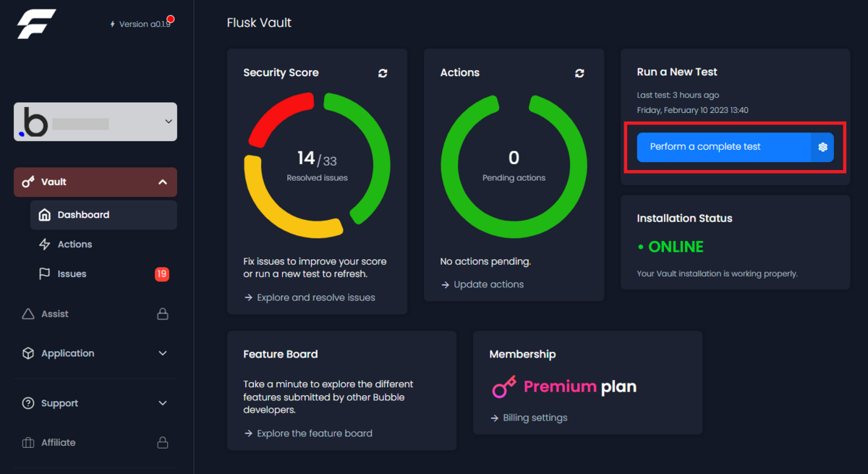Click the Issues flag icon
868x474 pixels.
coord(43,274)
